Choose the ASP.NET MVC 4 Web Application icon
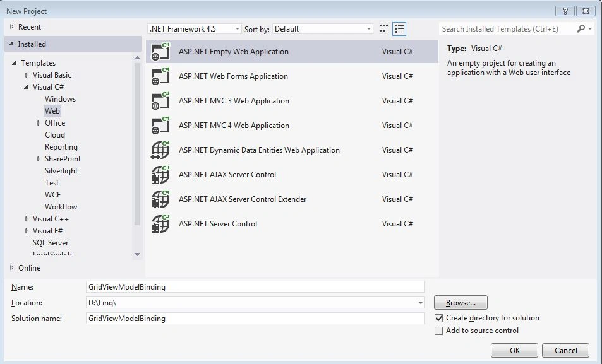Viewport: 602px width, 364px height. click(x=160, y=126)
